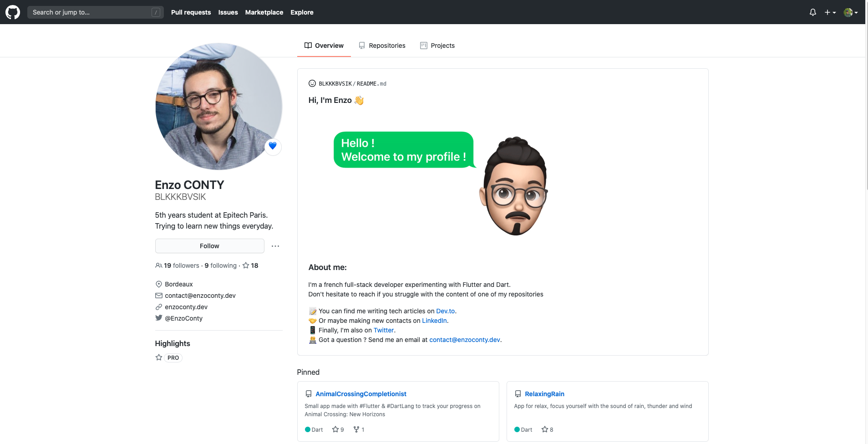Click the Projects board icon
Viewport: 868px width, 444px height.
(424, 46)
